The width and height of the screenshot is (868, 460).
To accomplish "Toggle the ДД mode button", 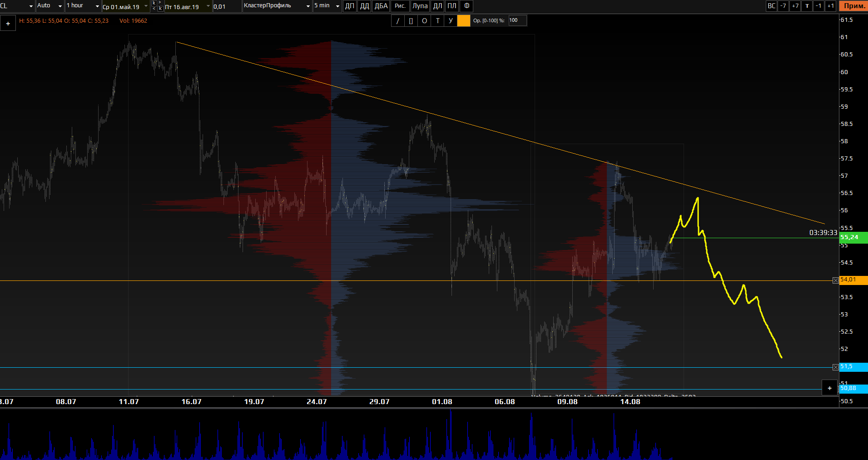I will 364,6.
